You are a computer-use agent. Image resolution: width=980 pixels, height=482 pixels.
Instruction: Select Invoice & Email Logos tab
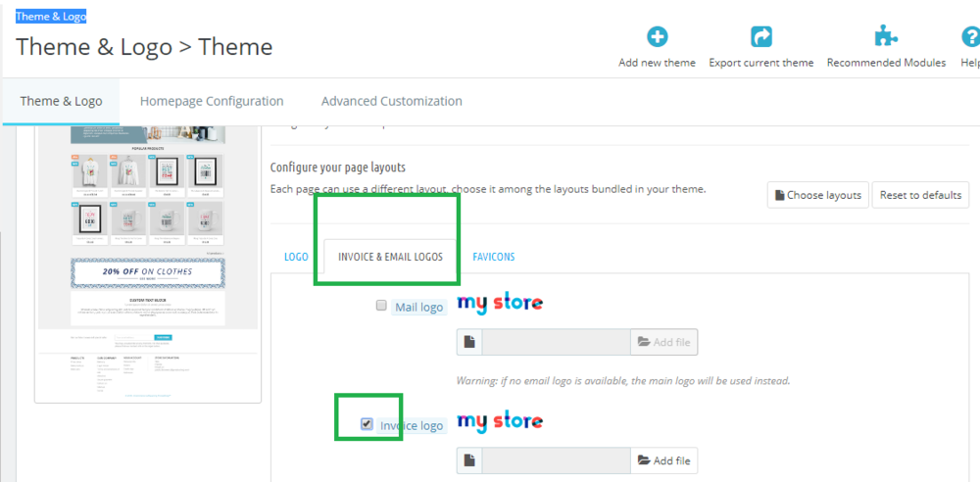tap(391, 257)
